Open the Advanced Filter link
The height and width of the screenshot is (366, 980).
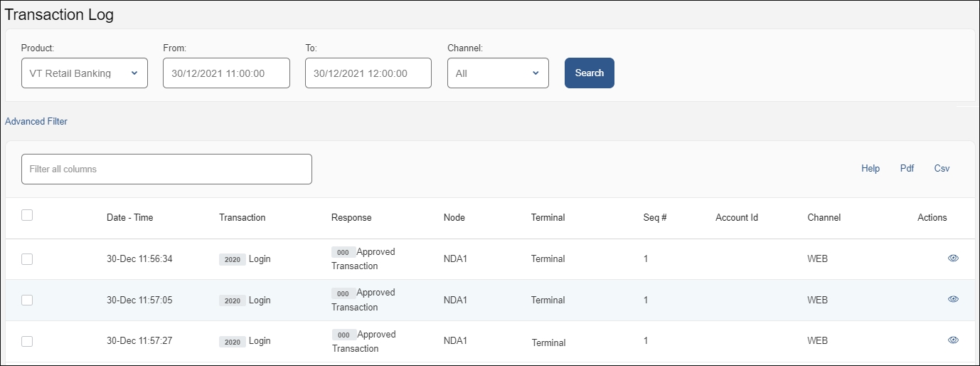click(x=36, y=122)
